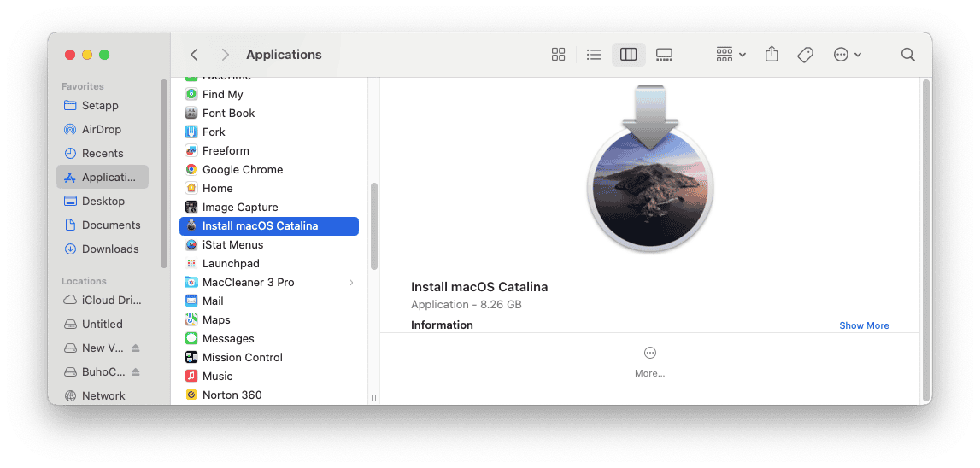
Task: Click the Mission Control file name
Action: coord(243,357)
